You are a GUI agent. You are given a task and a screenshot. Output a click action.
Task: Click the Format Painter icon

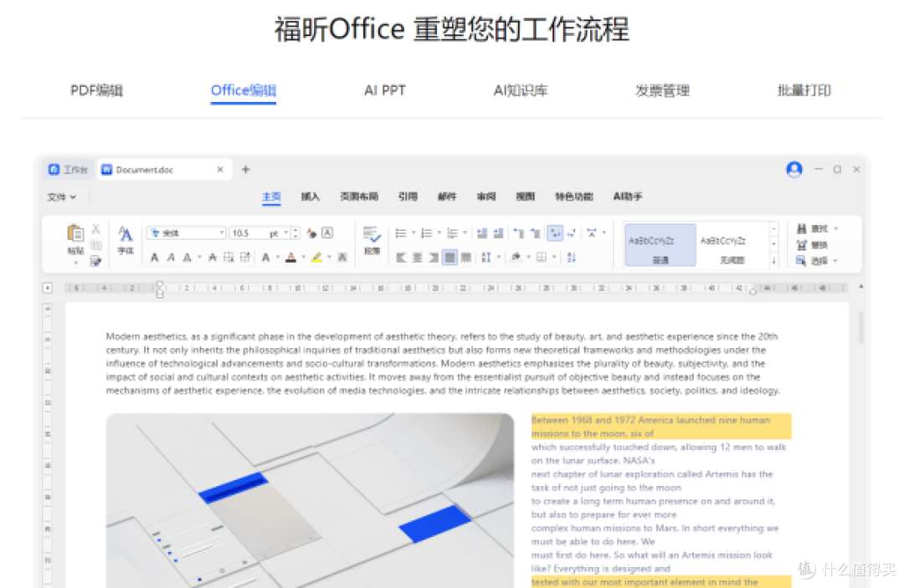[x=95, y=262]
